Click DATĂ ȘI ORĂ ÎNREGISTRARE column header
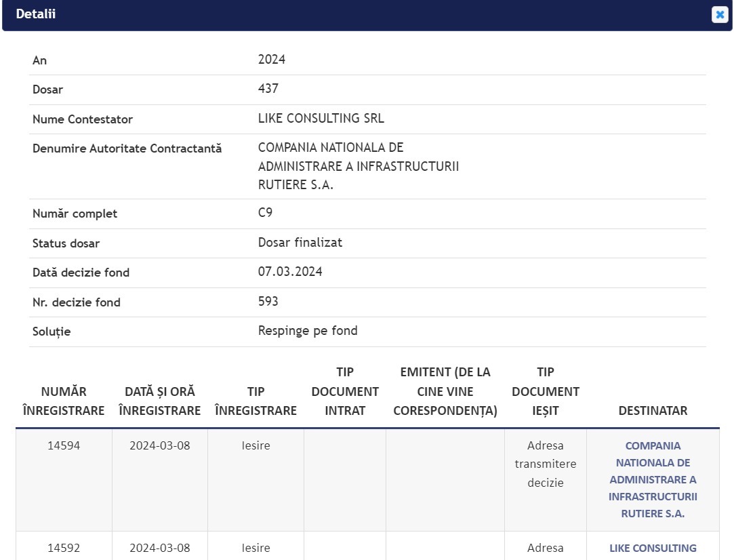The image size is (734, 560). (x=160, y=401)
